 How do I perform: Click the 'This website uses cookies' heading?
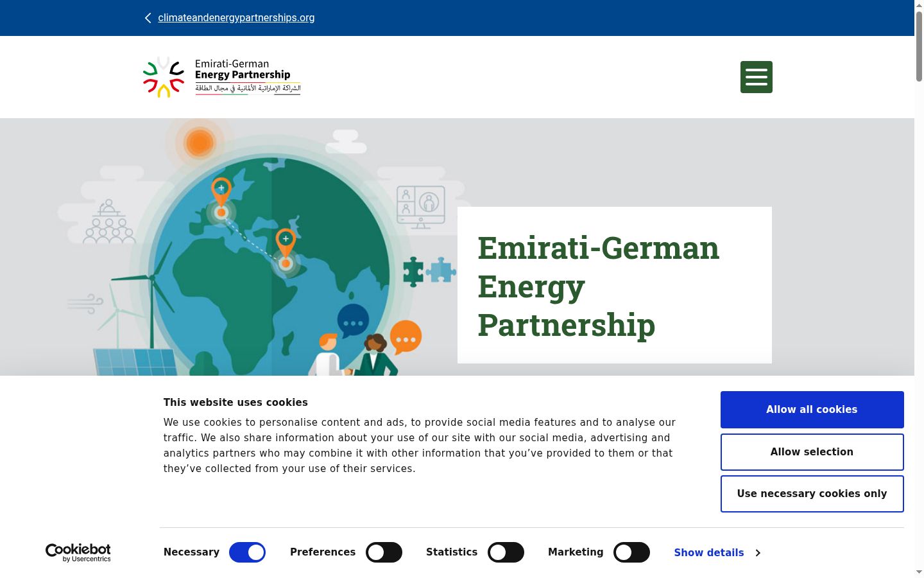click(x=235, y=403)
